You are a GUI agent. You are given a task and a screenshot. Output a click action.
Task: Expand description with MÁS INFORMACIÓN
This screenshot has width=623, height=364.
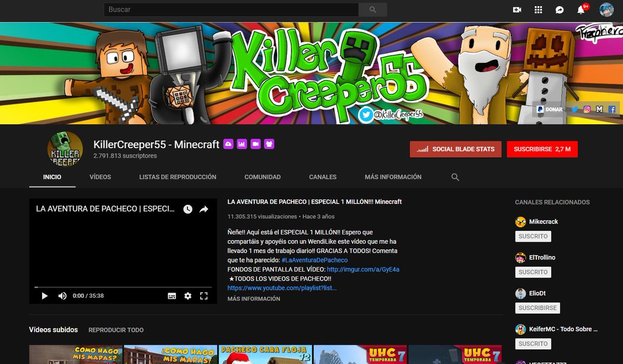(x=253, y=299)
